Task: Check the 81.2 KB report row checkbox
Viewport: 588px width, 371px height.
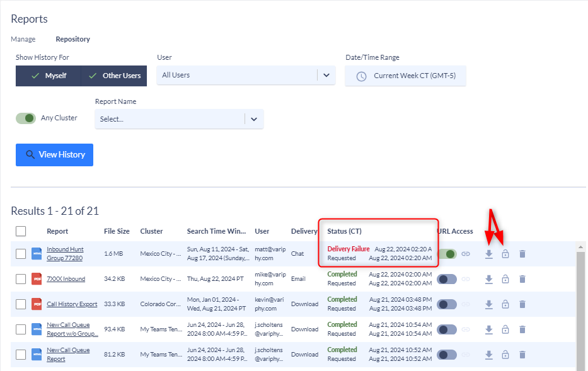Action: tap(21, 354)
